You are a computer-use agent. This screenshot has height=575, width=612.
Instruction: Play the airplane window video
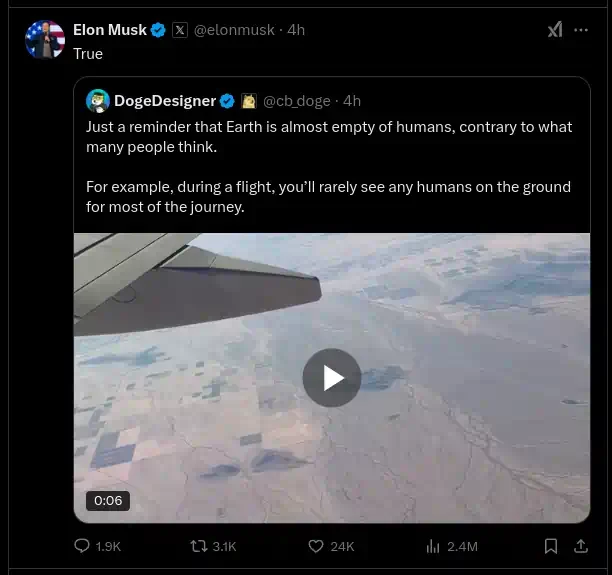pos(332,377)
